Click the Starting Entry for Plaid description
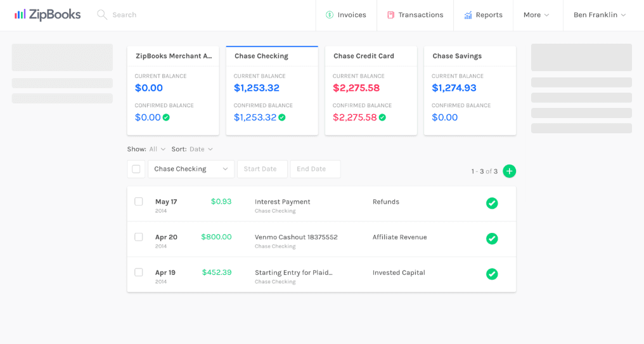Viewport: 644px width, 344px height. pos(293,272)
